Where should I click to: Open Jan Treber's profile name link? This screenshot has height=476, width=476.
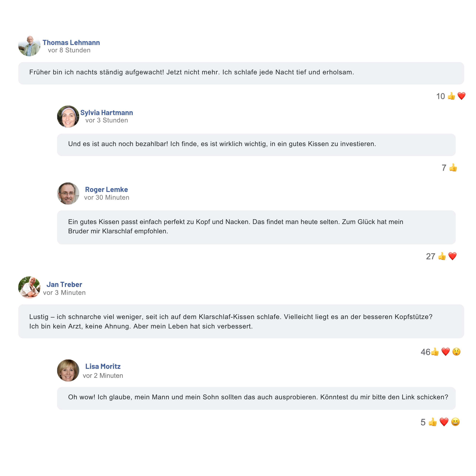(x=64, y=285)
